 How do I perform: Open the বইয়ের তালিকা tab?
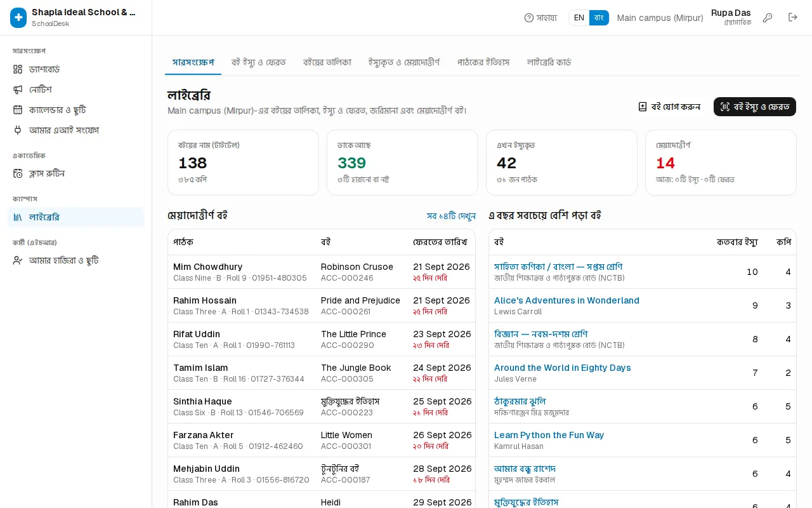tap(327, 62)
